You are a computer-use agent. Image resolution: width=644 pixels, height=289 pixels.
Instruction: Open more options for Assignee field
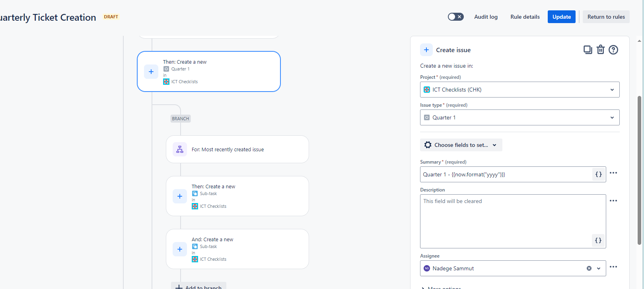tap(613, 267)
